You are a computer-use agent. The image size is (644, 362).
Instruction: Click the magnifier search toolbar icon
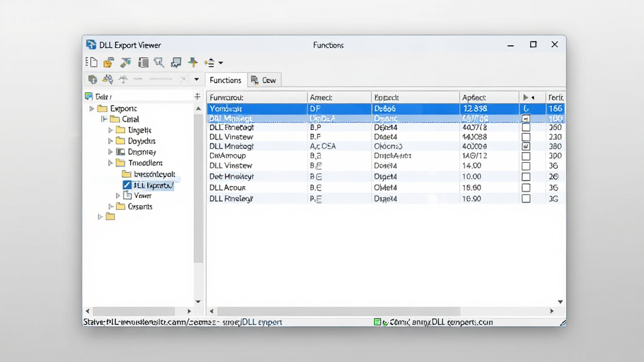[x=159, y=62]
